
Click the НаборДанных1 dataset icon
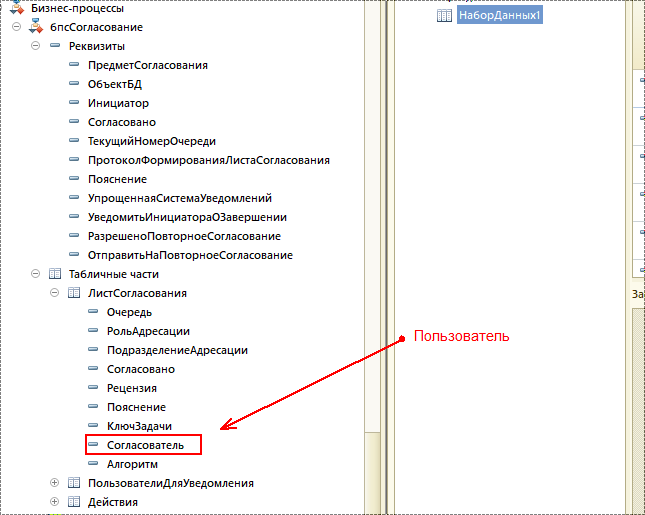444,16
